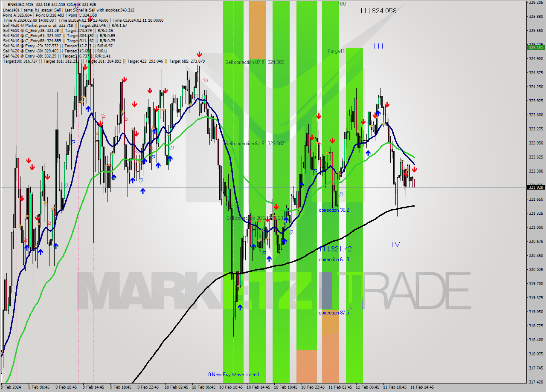546x392 pixels.
Task: Click the '11 Feb 14:45' time axis label
Action: [x=422, y=387]
